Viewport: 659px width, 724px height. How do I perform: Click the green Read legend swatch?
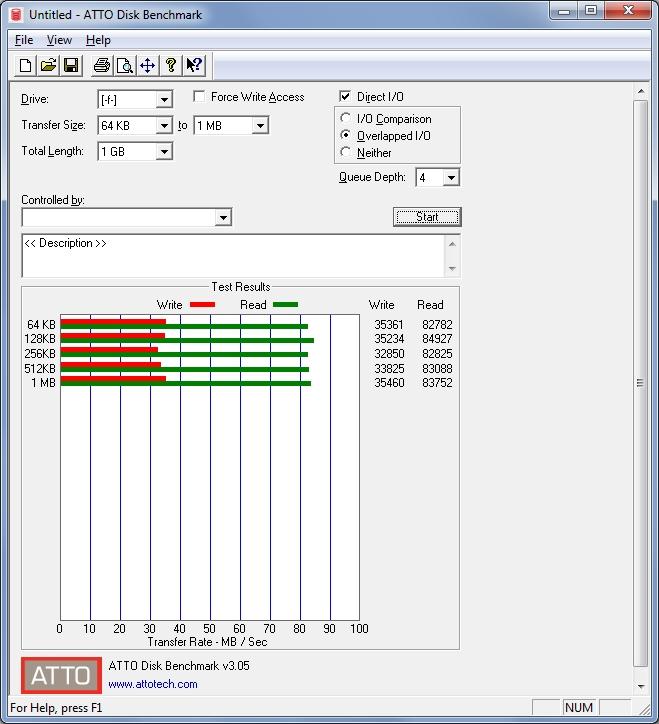(x=285, y=304)
